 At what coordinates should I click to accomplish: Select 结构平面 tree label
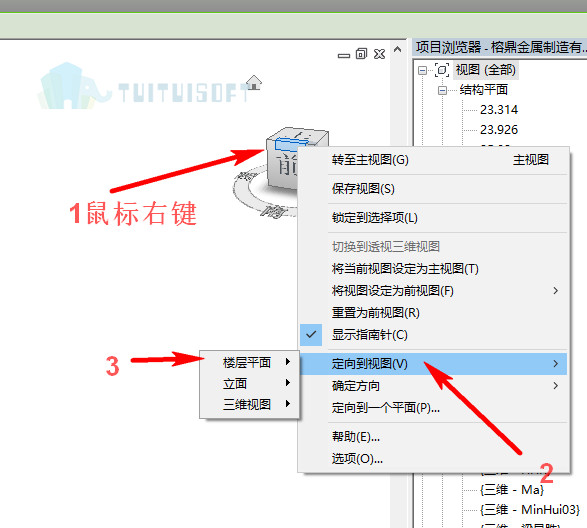[484, 90]
